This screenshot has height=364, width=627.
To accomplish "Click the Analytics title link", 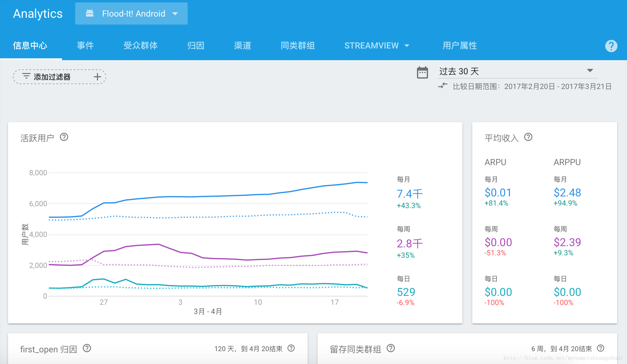I will (38, 14).
